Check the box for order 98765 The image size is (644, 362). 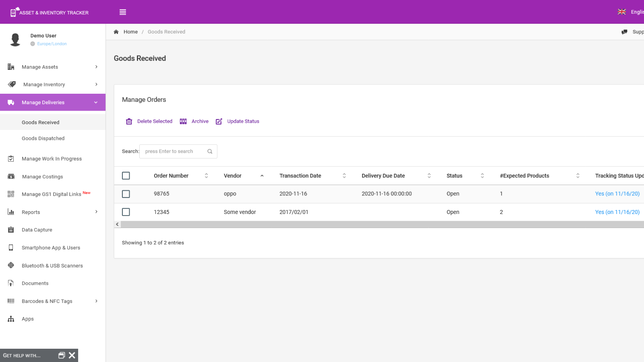click(126, 194)
